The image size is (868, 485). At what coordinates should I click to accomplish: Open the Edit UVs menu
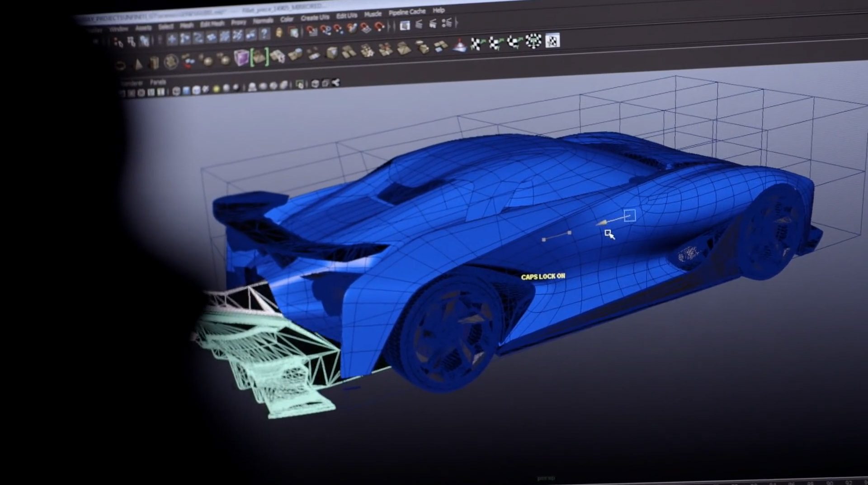[x=346, y=16]
